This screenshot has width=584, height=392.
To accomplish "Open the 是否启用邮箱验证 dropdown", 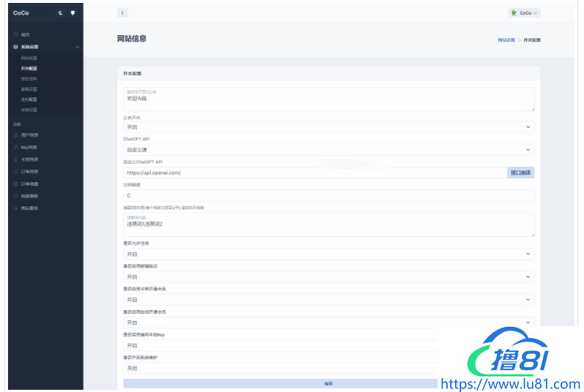I will (329, 277).
